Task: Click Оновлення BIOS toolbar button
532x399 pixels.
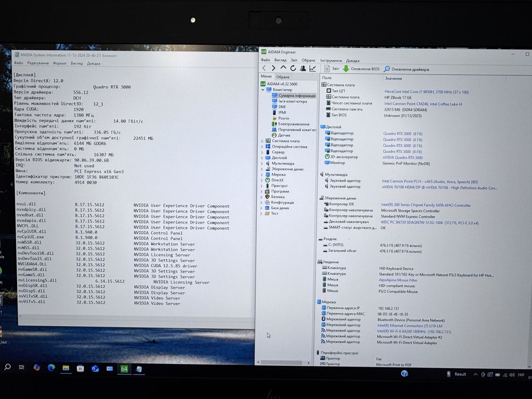Action: pos(361,69)
